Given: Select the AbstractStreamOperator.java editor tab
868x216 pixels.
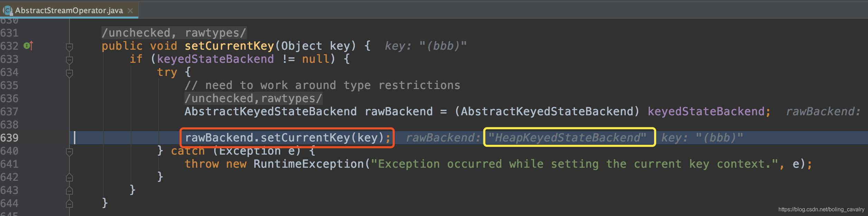Looking at the screenshot, I should click(69, 11).
